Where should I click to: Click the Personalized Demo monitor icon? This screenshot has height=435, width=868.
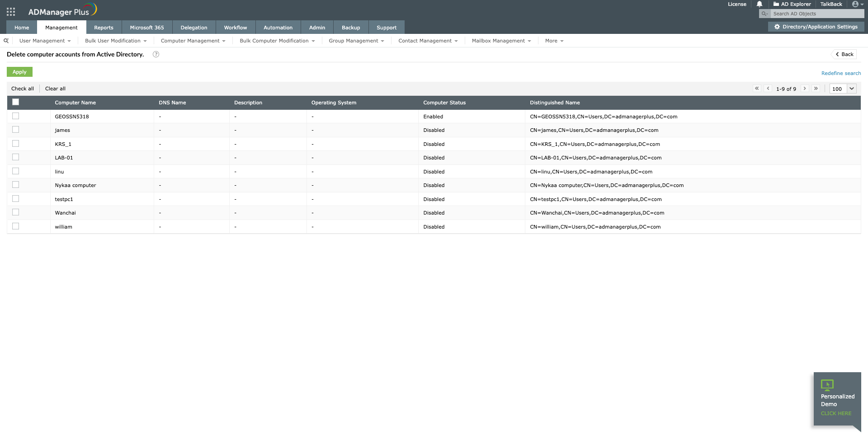[x=827, y=384]
